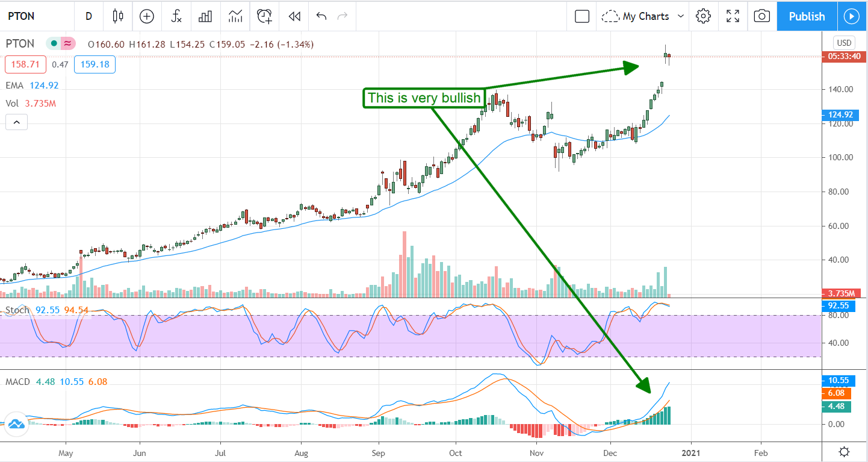
Task: Open the fx indicators menu
Action: tap(176, 16)
